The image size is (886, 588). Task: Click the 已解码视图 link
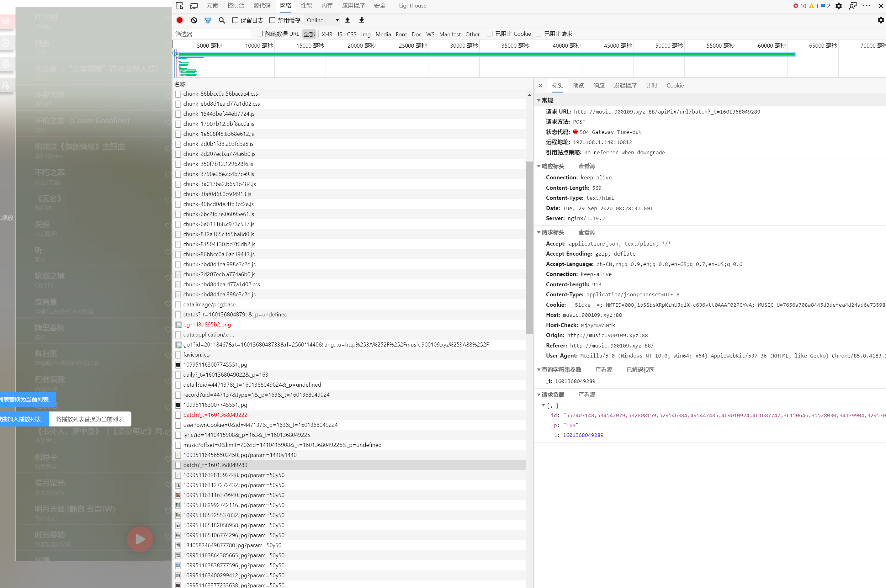pos(640,369)
